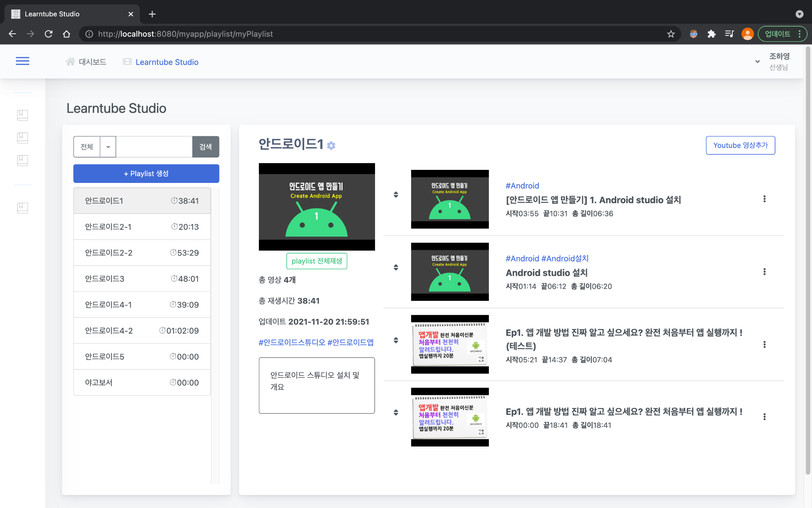The width and height of the screenshot is (812, 508).
Task: Click inside the playlist search input field
Action: coord(154,146)
